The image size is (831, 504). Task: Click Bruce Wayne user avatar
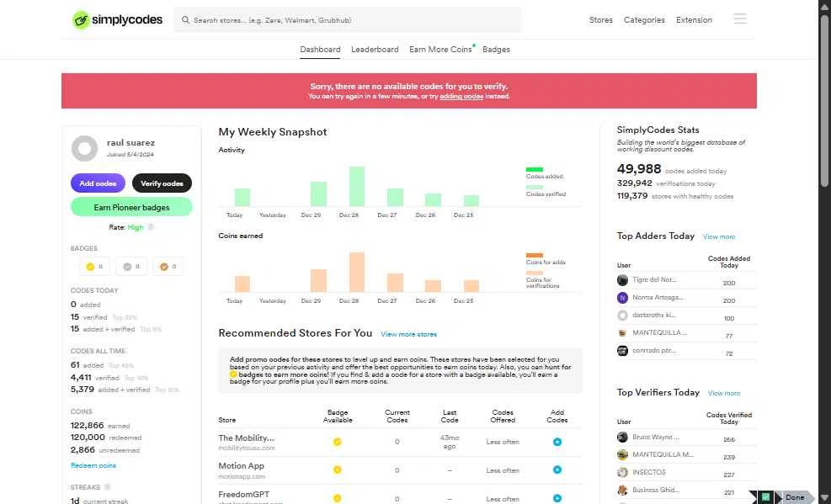pyautogui.click(x=623, y=438)
